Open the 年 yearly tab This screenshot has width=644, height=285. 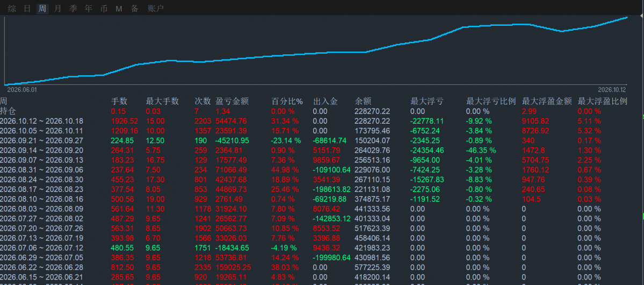(x=88, y=9)
